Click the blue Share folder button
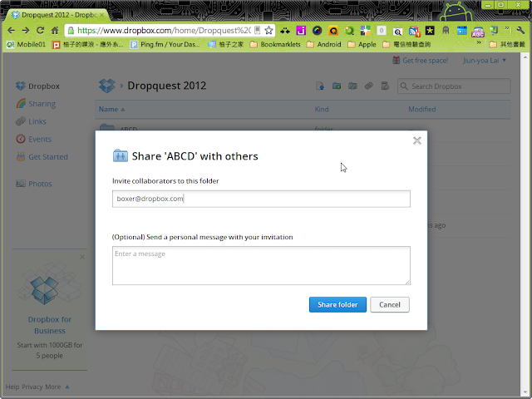This screenshot has width=532, height=399. tap(337, 304)
